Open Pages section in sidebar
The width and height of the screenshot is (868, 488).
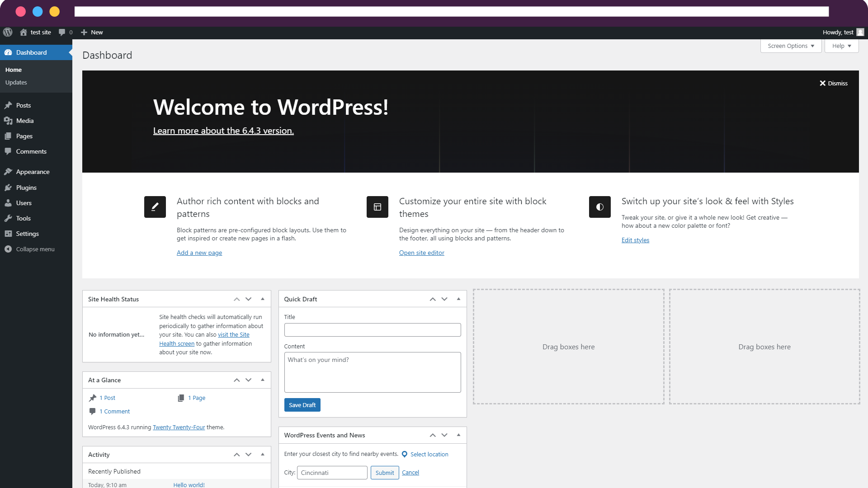24,136
